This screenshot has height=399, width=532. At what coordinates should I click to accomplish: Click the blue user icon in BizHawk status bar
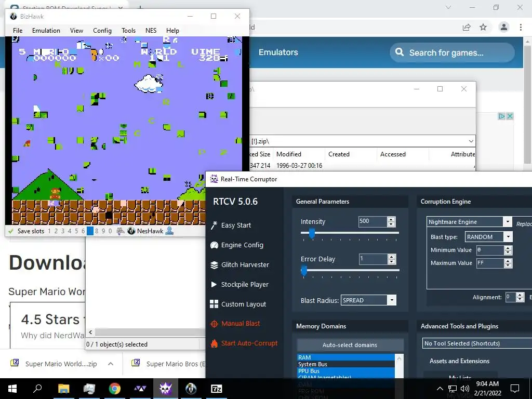pyautogui.click(x=169, y=231)
